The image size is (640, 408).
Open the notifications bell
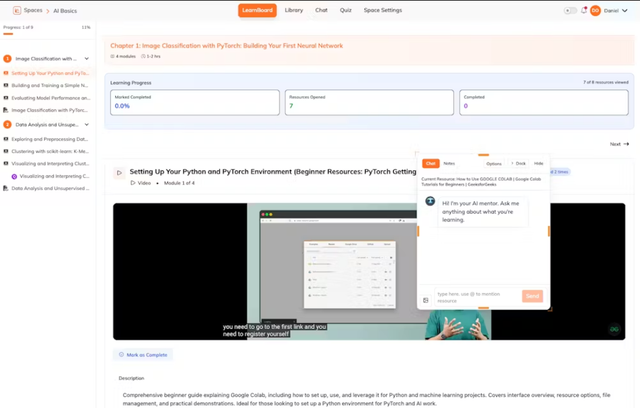(x=584, y=10)
